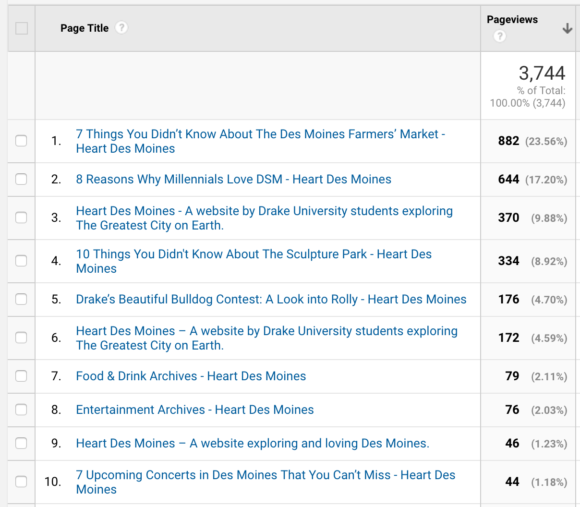Screen dimensions: 580x507
Task: Check the box for 8 Reasons Millennials row
Action: coord(21,179)
